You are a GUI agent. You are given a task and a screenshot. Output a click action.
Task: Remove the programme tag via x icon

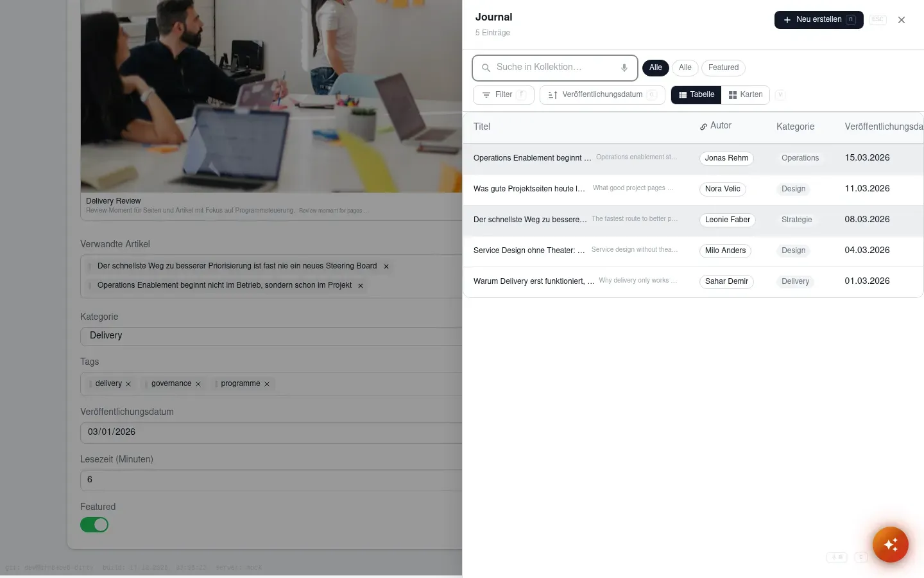[x=267, y=384]
